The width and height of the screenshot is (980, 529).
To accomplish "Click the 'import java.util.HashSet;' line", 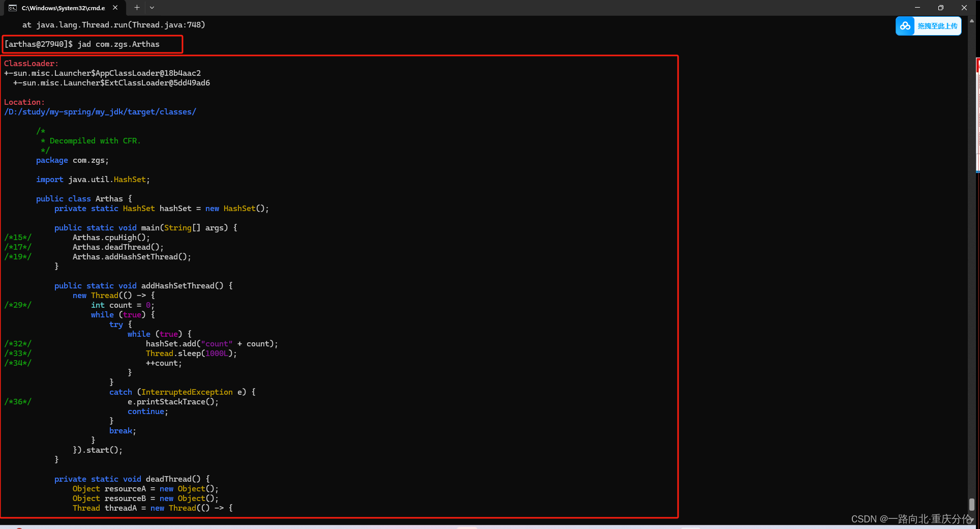I will [x=93, y=180].
